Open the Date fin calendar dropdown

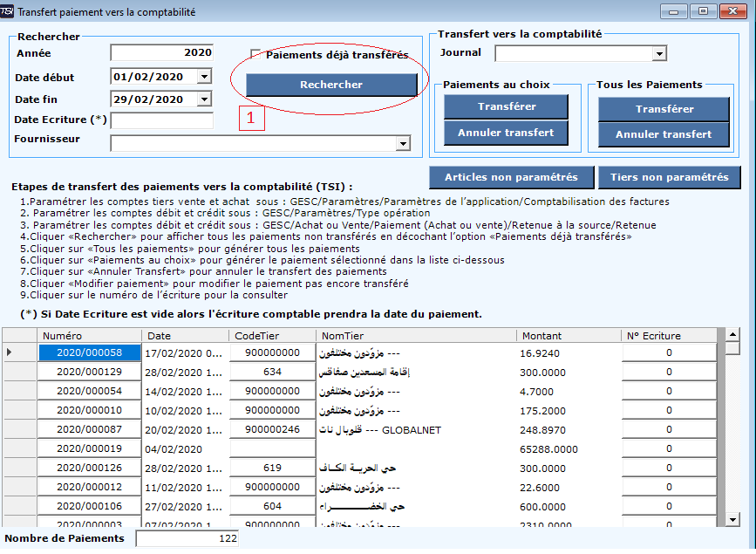[204, 99]
